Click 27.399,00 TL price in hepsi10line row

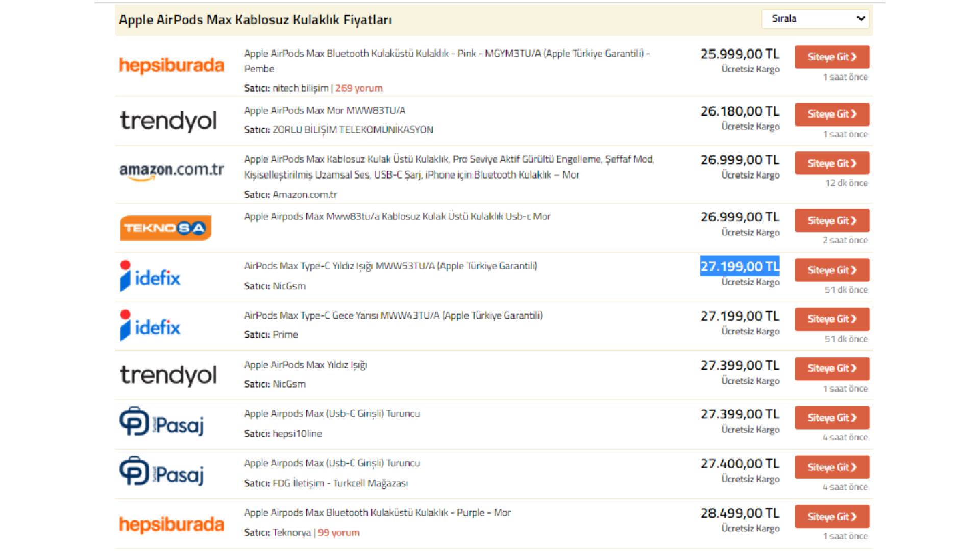click(740, 414)
